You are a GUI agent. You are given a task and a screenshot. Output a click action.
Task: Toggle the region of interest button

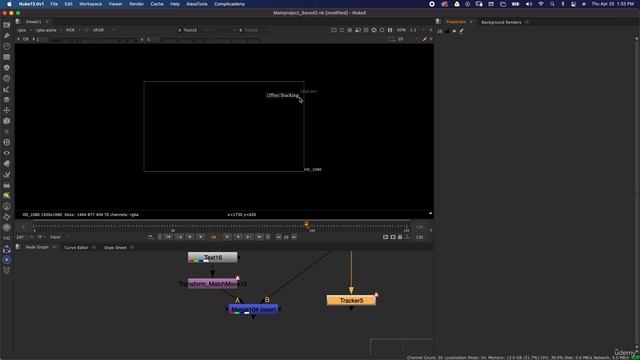(391, 39)
